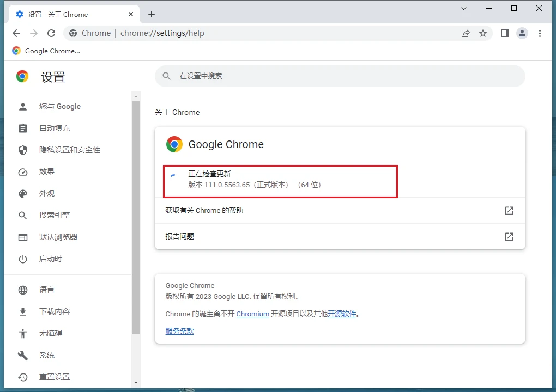This screenshot has height=392, width=556.
Task: Click the download icon beside 下载内容
Action: 23,311
